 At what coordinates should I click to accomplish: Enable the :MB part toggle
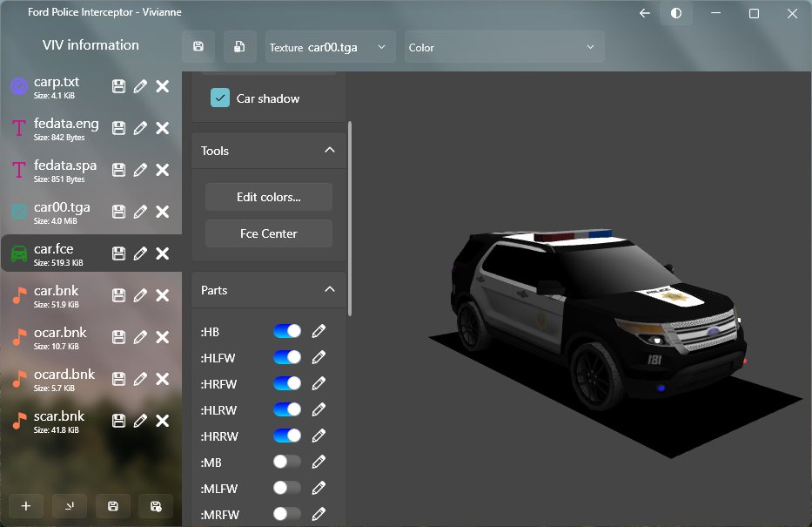287,462
